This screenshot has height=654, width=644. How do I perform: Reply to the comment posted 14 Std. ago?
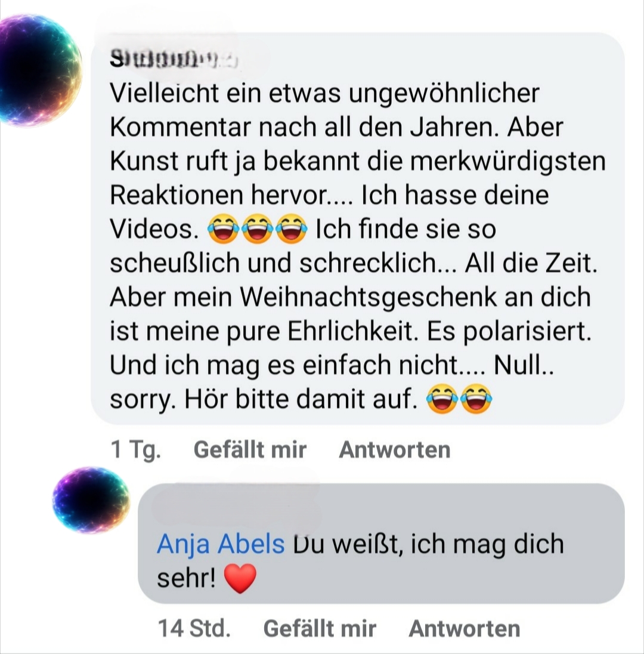tap(465, 628)
